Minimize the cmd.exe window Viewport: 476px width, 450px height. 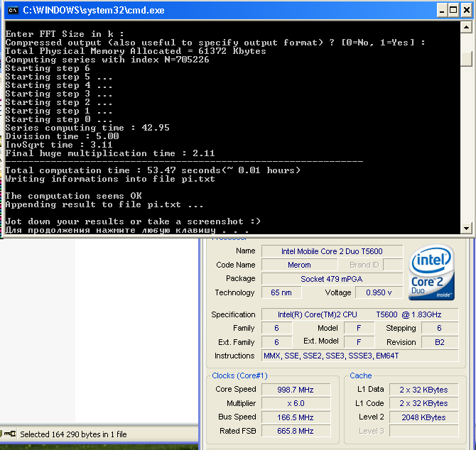[442, 11]
